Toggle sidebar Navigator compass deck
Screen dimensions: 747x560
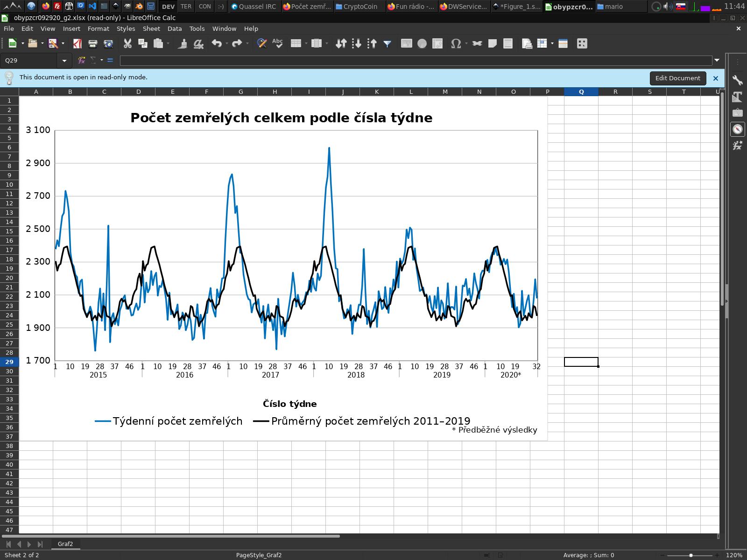738,129
